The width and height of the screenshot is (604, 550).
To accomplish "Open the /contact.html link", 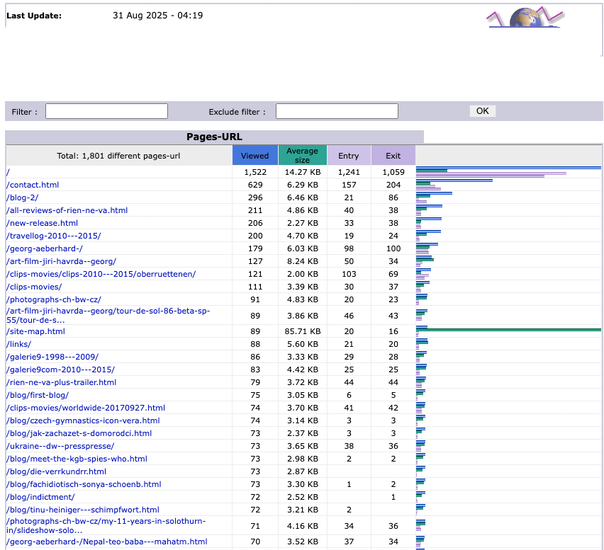I will point(33,185).
